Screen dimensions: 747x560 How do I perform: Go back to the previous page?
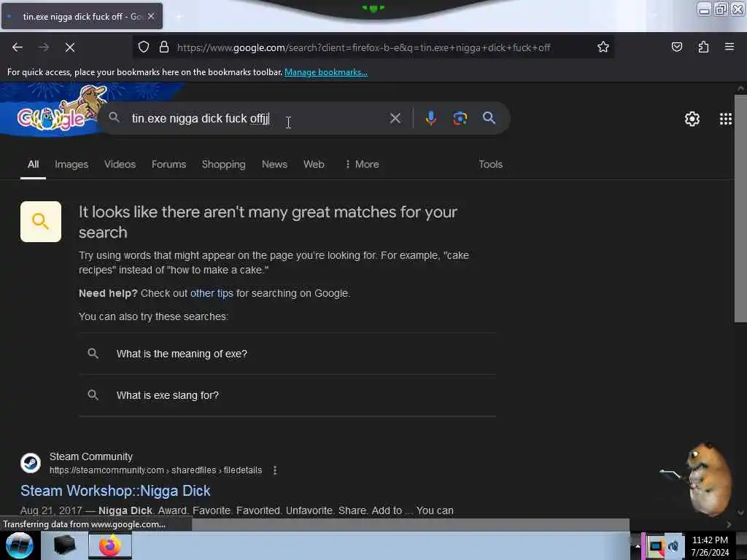pyautogui.click(x=18, y=47)
